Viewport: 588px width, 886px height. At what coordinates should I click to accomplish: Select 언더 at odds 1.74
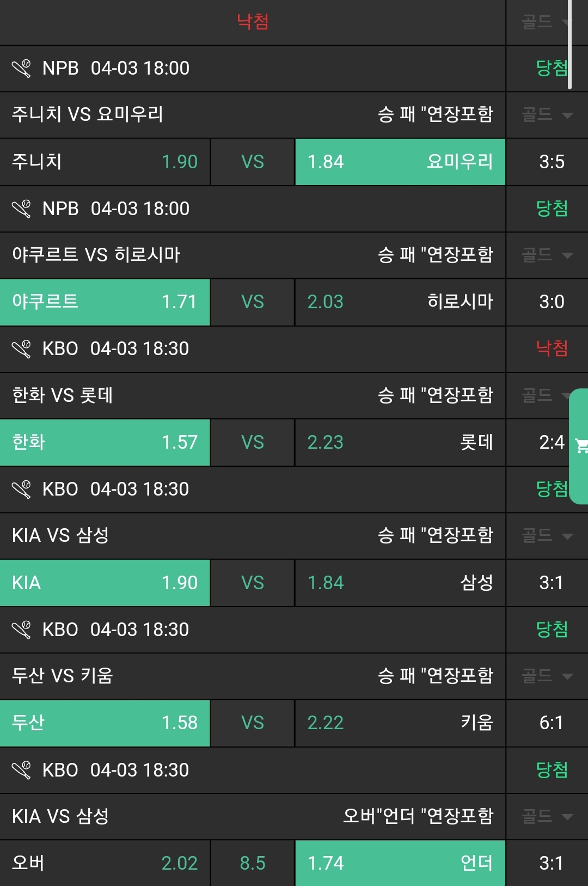[400, 863]
